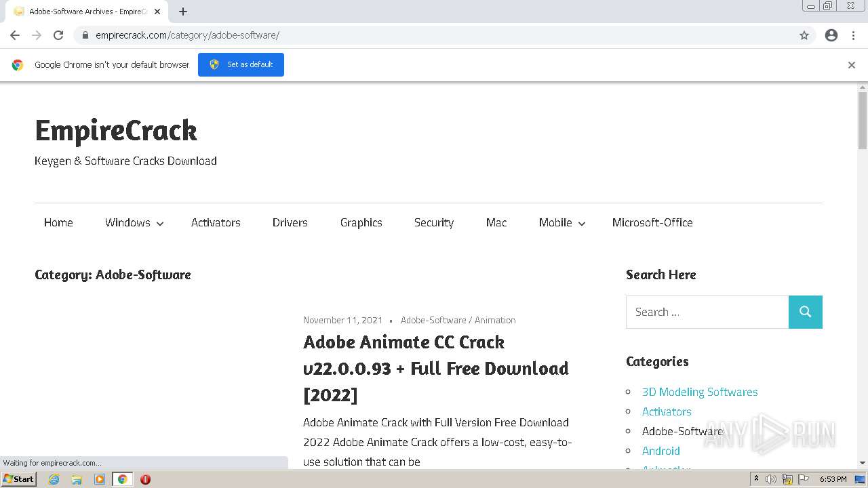Open Adobe-Software category in sidebar
Viewport: 868px width, 488px height.
(682, 431)
